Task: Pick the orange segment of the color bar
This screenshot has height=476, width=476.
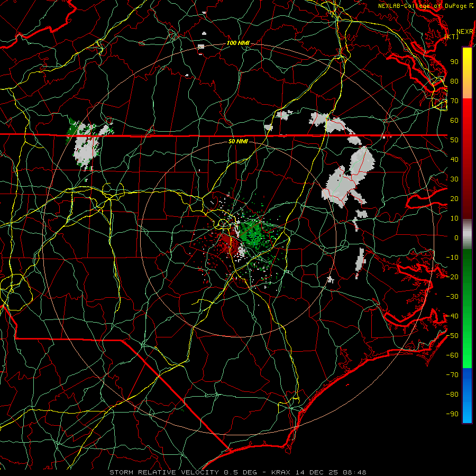Action: pyautogui.click(x=467, y=90)
